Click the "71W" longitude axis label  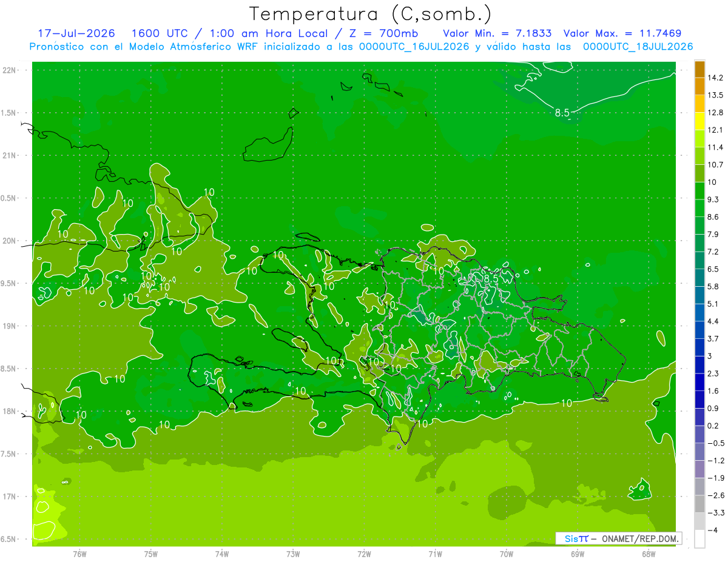click(x=435, y=554)
